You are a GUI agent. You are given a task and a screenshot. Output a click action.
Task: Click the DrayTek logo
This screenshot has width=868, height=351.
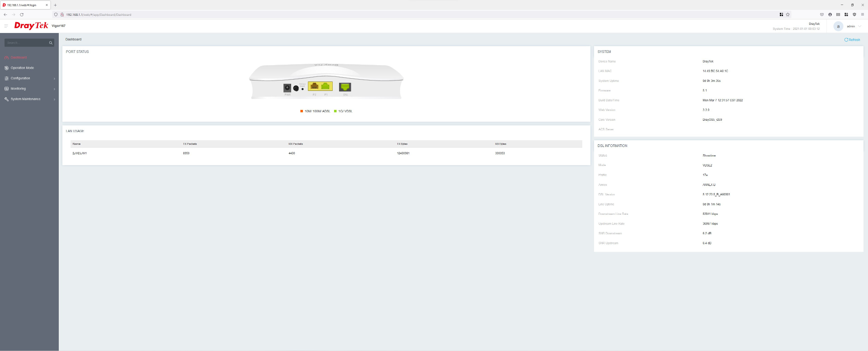click(31, 25)
